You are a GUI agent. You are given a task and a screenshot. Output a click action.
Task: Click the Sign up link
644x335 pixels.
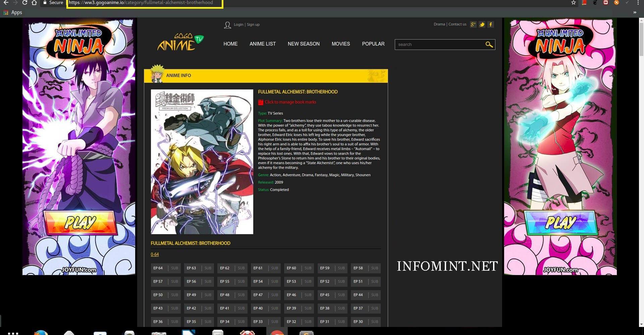coord(253,24)
